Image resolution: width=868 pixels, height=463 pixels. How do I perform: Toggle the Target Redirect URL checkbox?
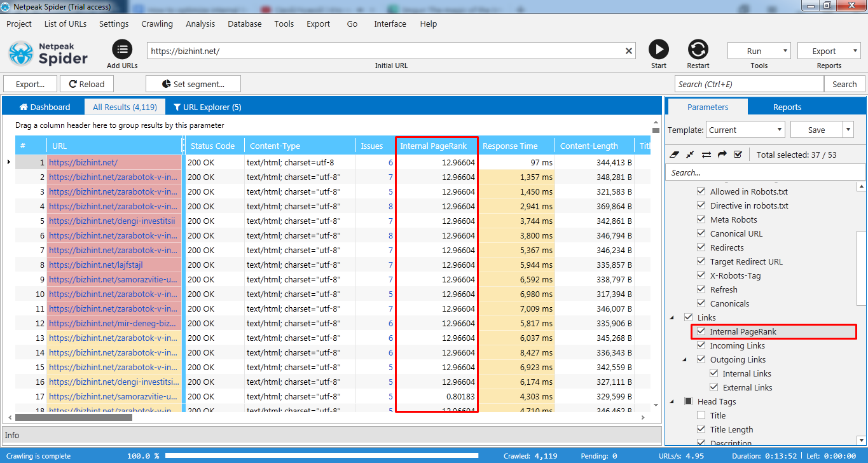point(701,261)
